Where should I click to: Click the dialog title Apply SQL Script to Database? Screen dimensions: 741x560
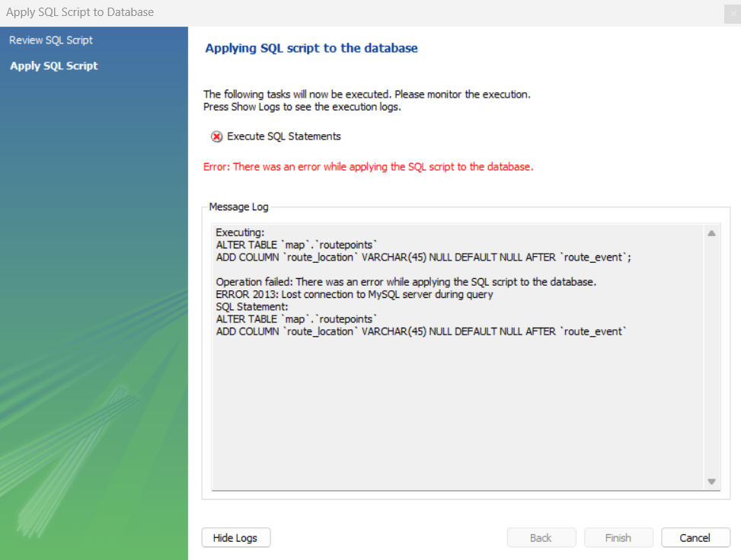(x=80, y=13)
